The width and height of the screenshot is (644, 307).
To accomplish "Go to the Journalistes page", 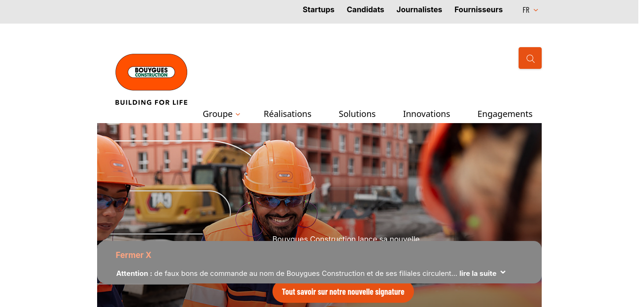I will (x=419, y=9).
